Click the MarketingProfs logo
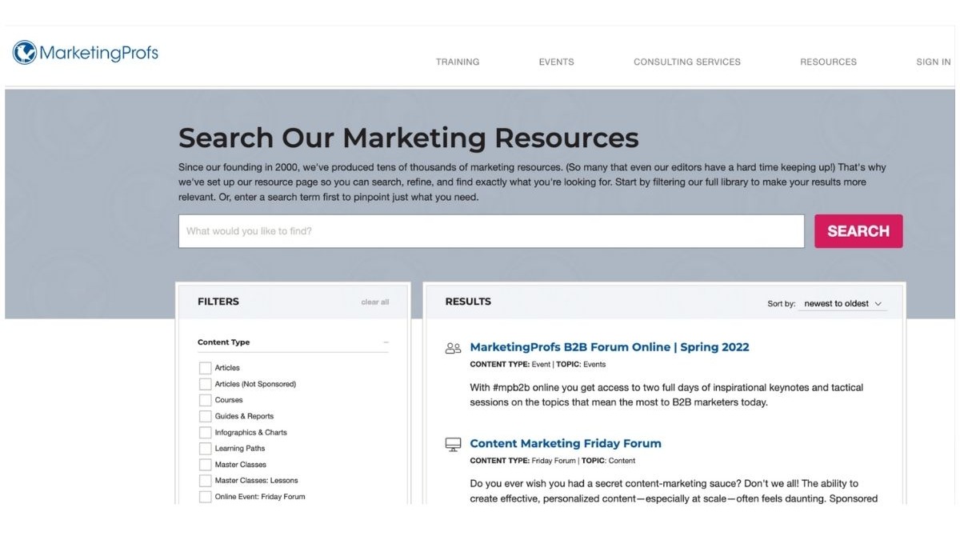This screenshot has width=960, height=560. [x=86, y=53]
